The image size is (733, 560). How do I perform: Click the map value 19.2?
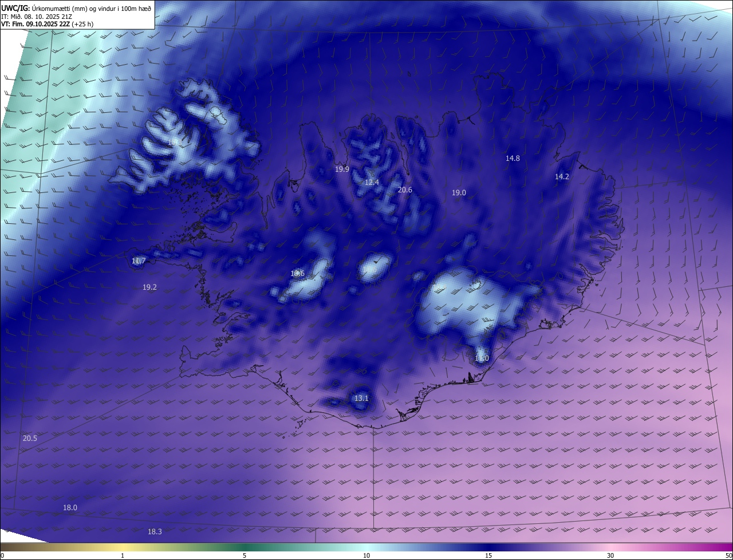coord(149,287)
